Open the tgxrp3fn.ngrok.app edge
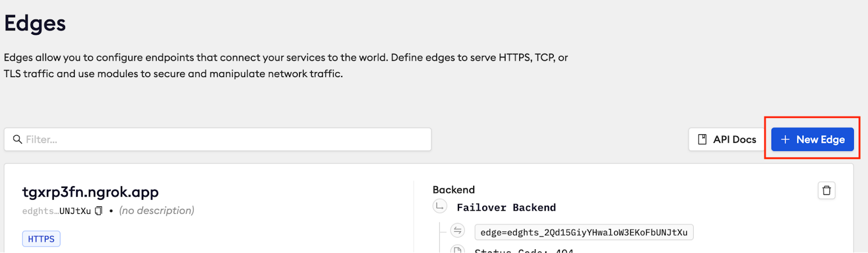The image size is (868, 253). pos(91,192)
